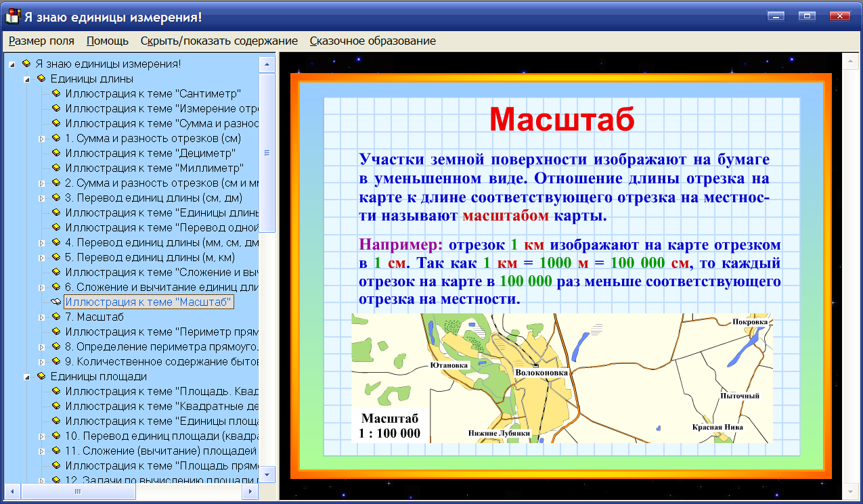
Task: Click book icon of "7. Масштаб" row
Action: [x=56, y=317]
